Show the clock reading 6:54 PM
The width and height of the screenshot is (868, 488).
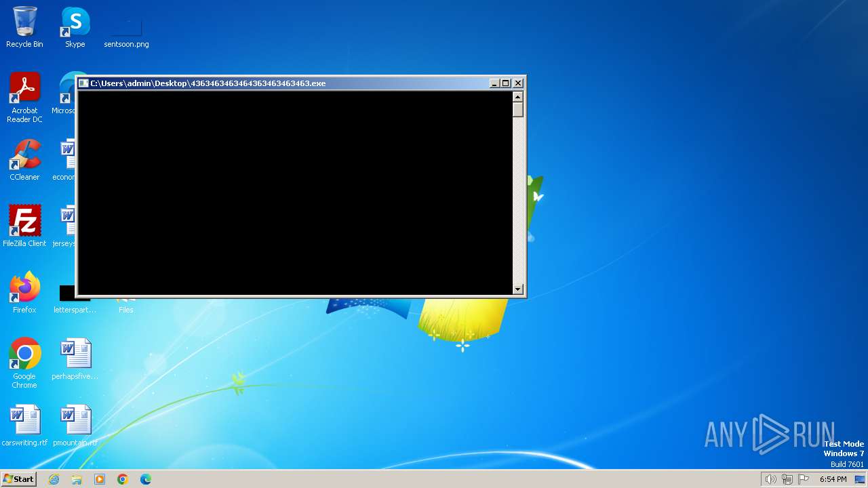tap(833, 479)
